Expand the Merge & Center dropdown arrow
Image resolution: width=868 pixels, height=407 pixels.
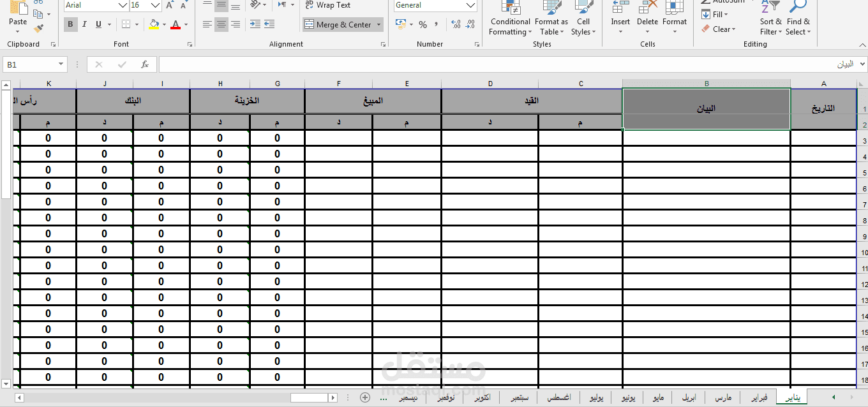(379, 25)
